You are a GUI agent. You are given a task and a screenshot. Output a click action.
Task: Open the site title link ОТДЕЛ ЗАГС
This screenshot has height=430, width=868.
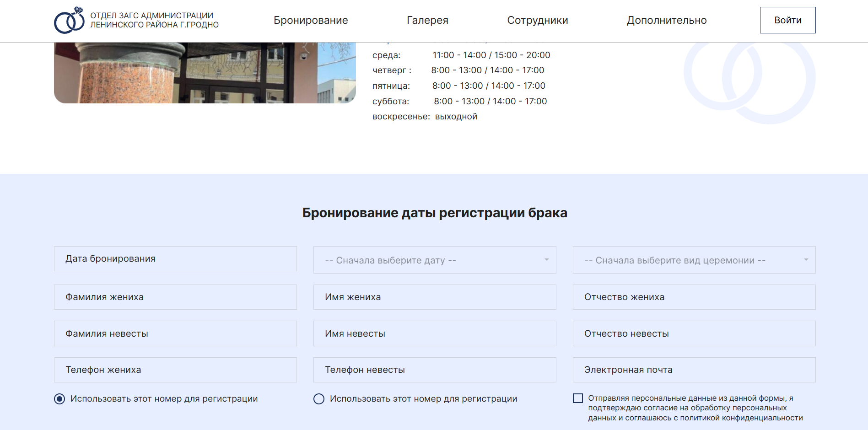pyautogui.click(x=154, y=20)
